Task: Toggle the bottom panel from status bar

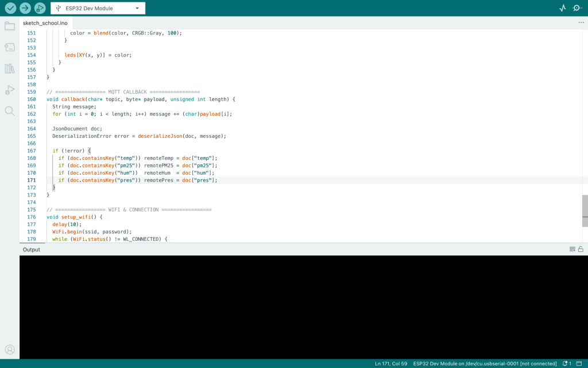Action: tap(580, 363)
